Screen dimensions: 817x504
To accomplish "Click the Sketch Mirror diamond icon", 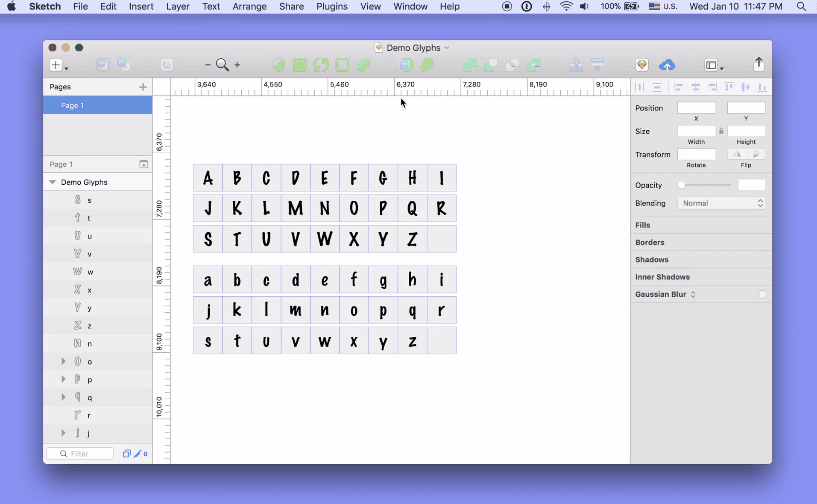I will [x=642, y=65].
